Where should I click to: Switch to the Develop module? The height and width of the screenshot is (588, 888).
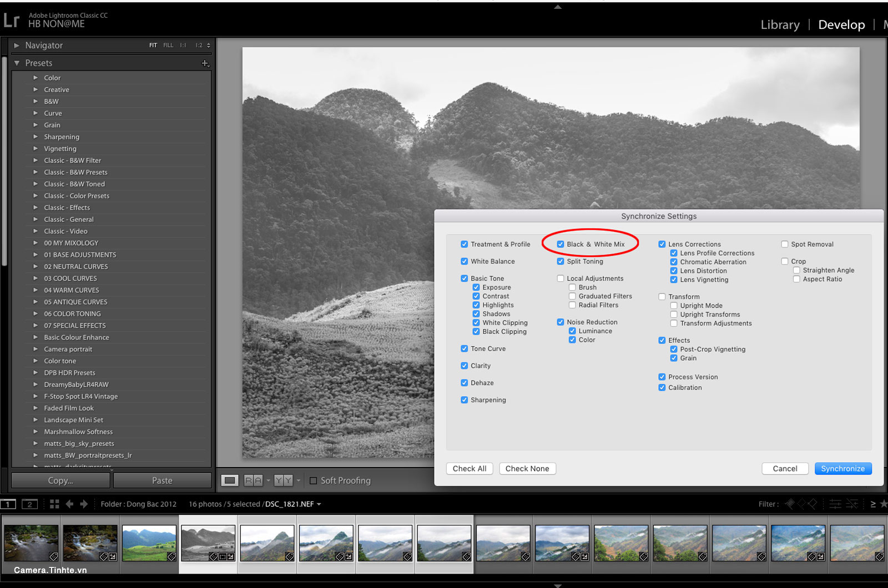pos(841,25)
